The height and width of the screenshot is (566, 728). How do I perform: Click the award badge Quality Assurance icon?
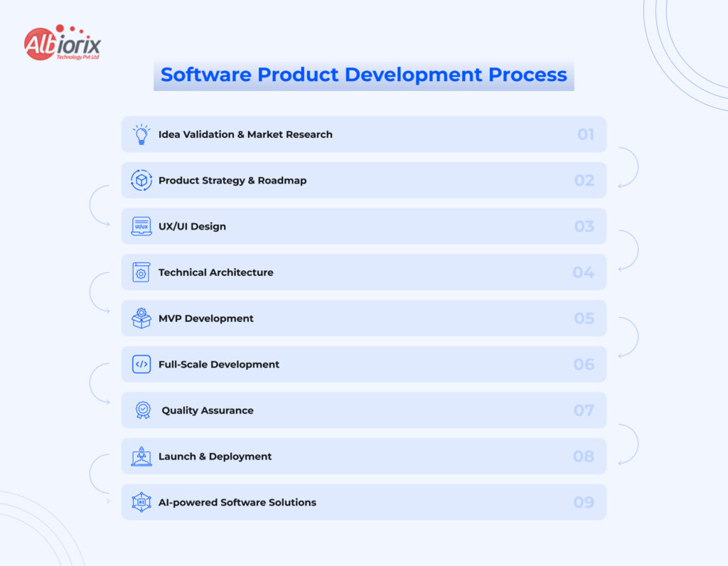pyautogui.click(x=143, y=410)
